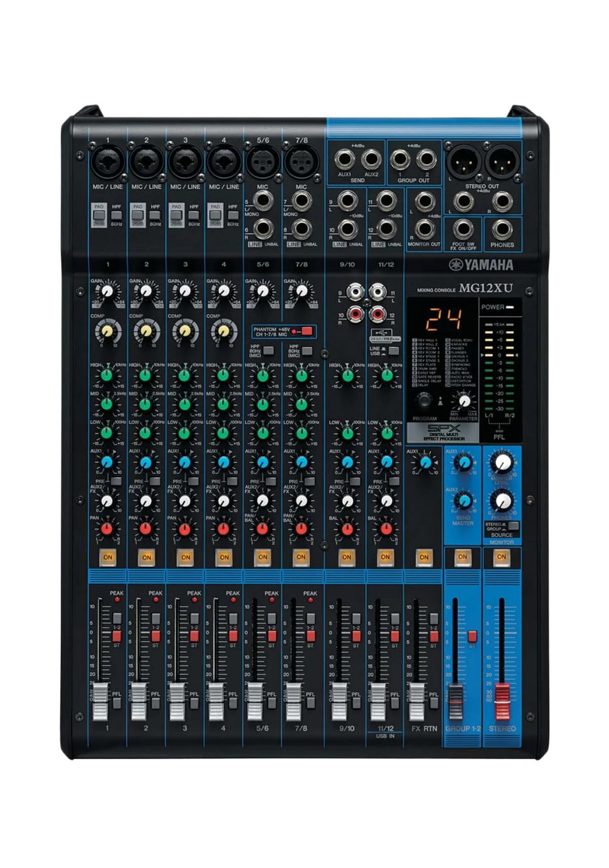Toggle the PRE switch on channel 3

[x=193, y=481]
